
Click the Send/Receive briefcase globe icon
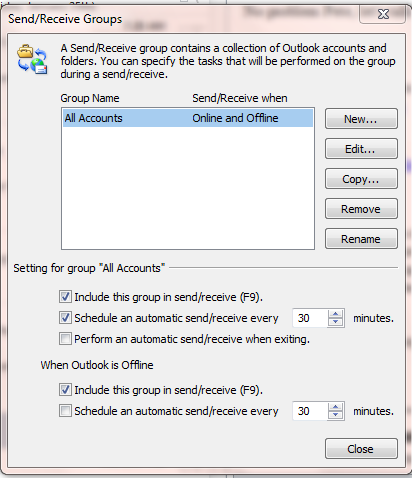pos(33,60)
